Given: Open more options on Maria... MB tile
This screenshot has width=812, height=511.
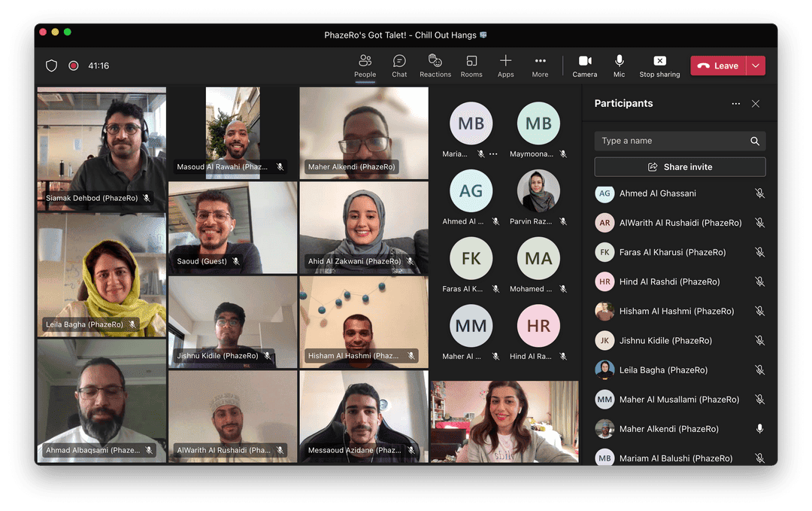Looking at the screenshot, I should pos(493,154).
